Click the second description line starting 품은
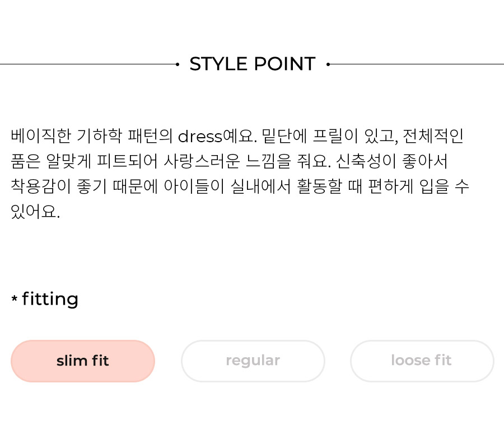Viewport: 504px width, 430px height. click(x=229, y=161)
